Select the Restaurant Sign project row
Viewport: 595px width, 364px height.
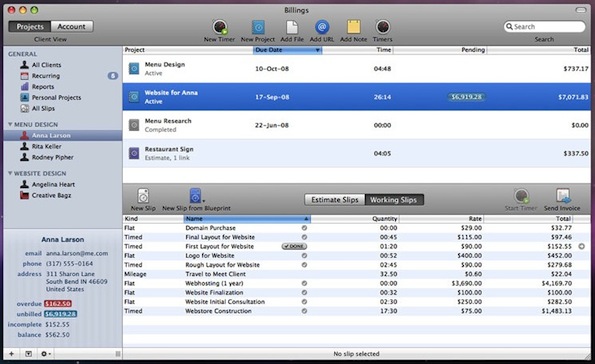point(356,153)
